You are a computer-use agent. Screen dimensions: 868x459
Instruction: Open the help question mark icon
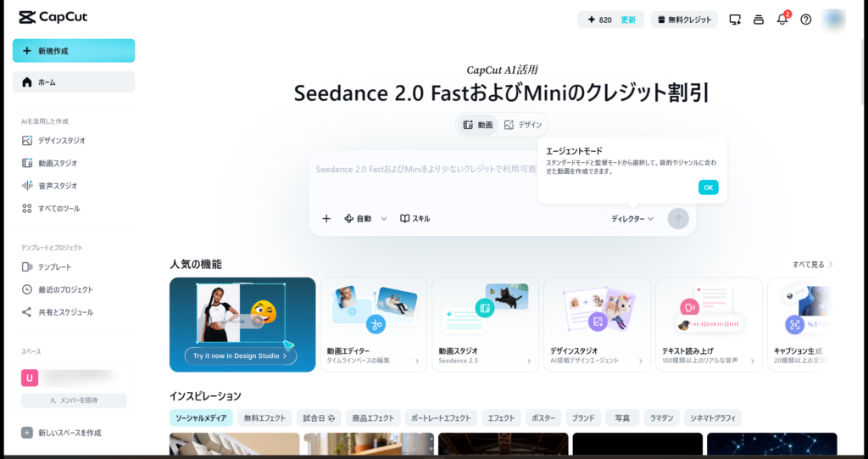point(806,20)
